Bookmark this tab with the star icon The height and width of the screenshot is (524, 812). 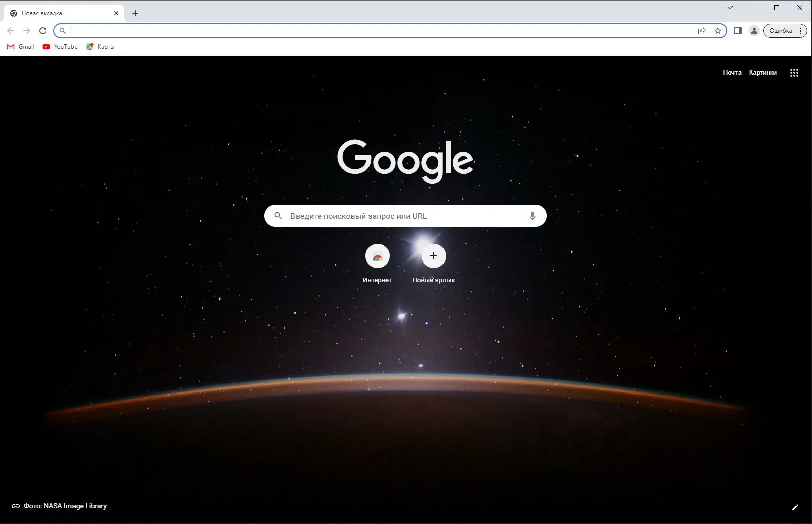[718, 31]
